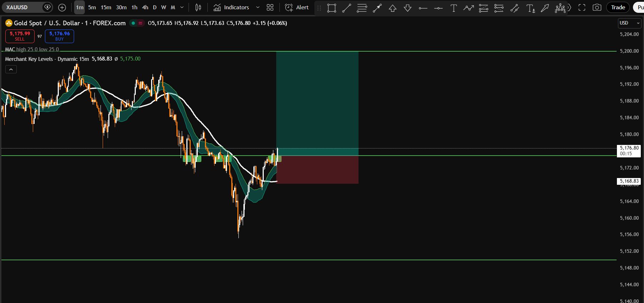Open candlestick chart style menu
644x303 pixels.
click(198, 7)
